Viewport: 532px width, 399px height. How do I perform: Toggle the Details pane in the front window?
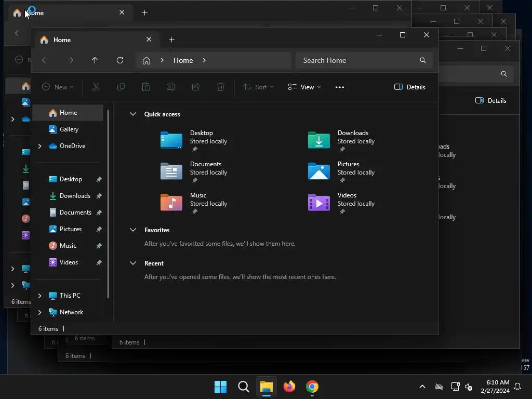[410, 87]
